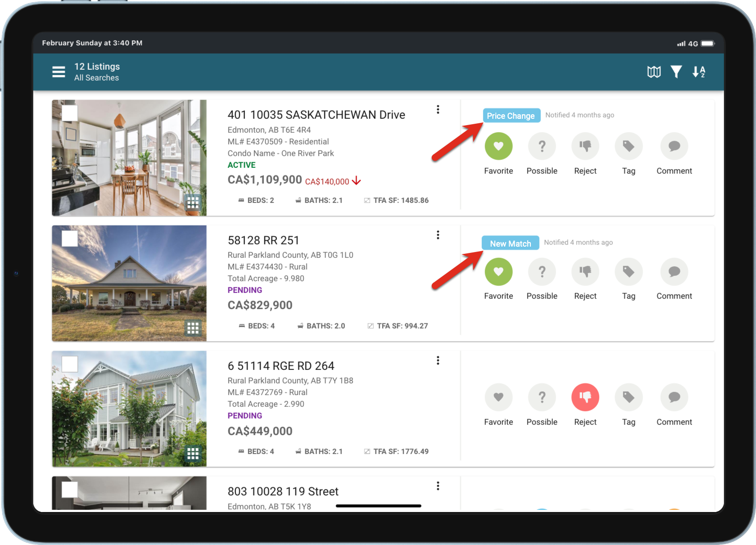Comment on the 58128 RR 251 listing

pyautogui.click(x=674, y=272)
